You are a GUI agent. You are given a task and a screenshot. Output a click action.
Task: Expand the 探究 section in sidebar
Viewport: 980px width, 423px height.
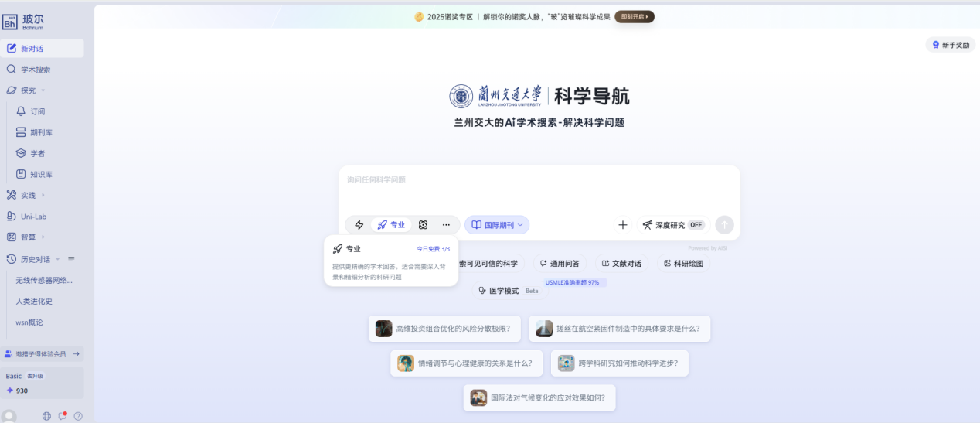pyautogui.click(x=29, y=90)
